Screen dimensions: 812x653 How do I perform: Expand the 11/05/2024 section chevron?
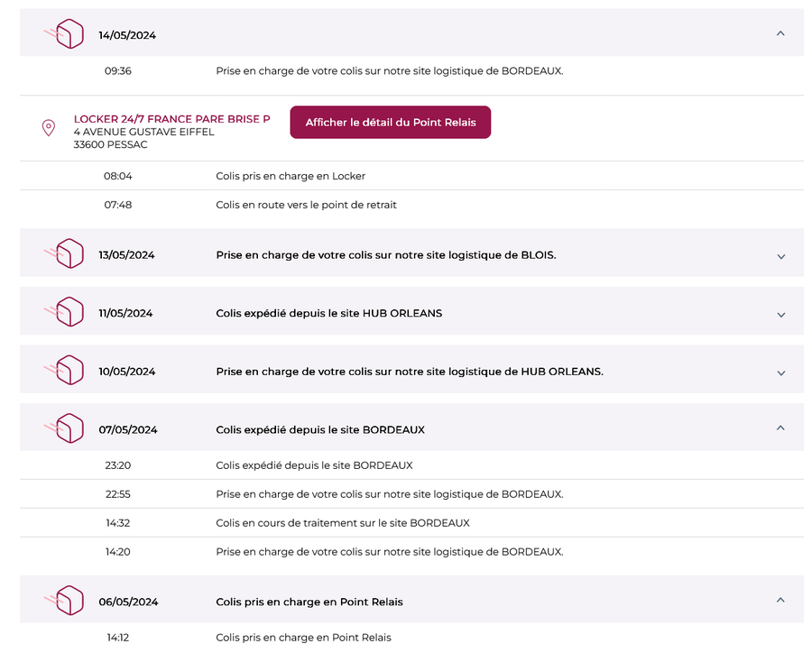780,315
